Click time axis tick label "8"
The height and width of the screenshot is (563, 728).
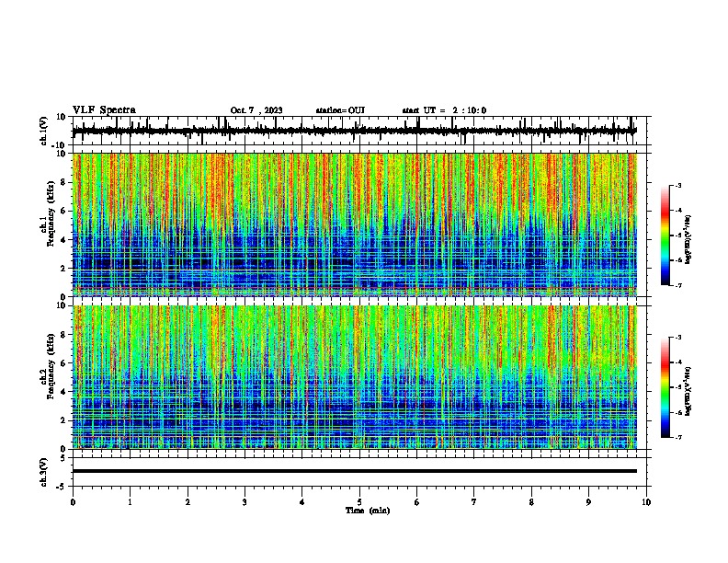[x=531, y=501]
